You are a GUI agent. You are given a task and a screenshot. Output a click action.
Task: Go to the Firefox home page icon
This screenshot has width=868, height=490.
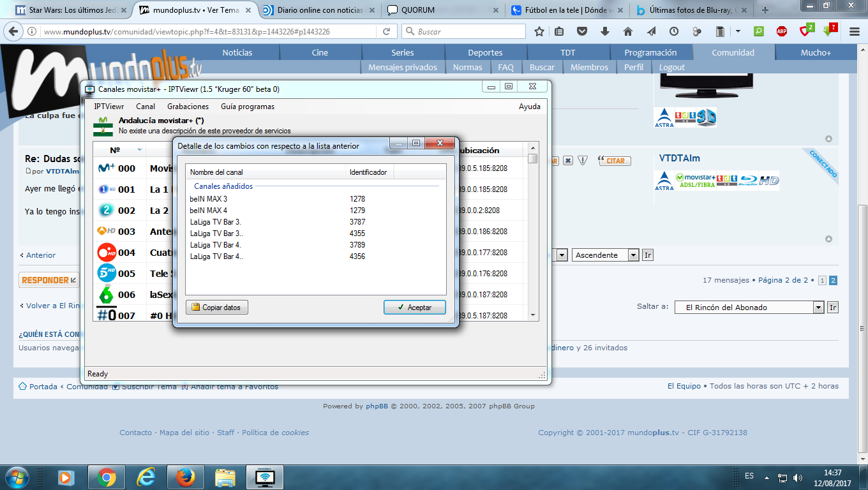(628, 31)
